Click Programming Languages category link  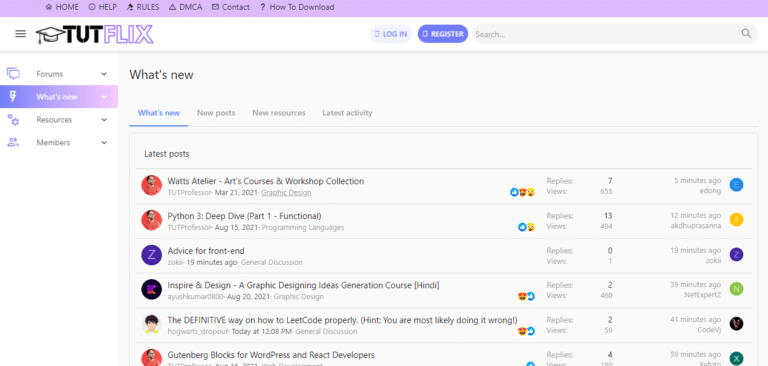(303, 227)
